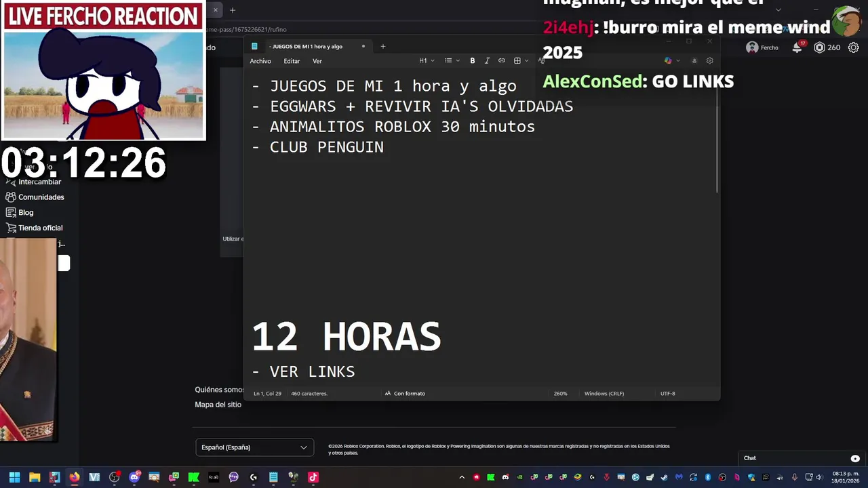The width and height of the screenshot is (868, 488).
Task: Add a new browser tab
Action: click(232, 10)
